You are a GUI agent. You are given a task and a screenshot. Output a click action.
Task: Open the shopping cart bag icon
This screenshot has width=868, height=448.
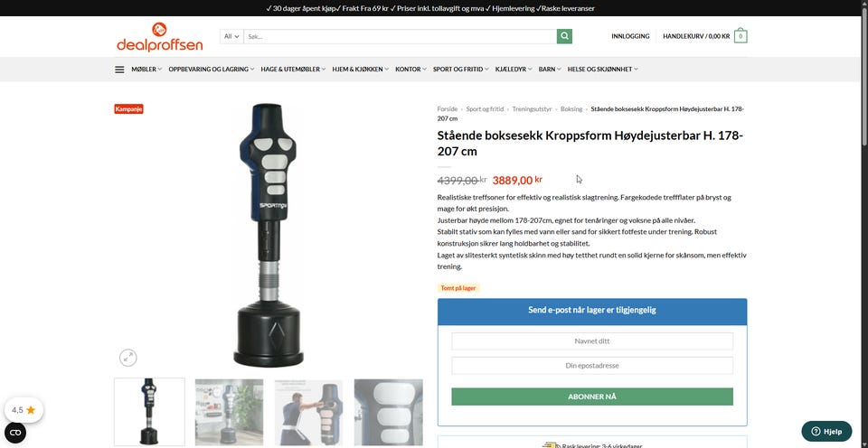coord(741,36)
